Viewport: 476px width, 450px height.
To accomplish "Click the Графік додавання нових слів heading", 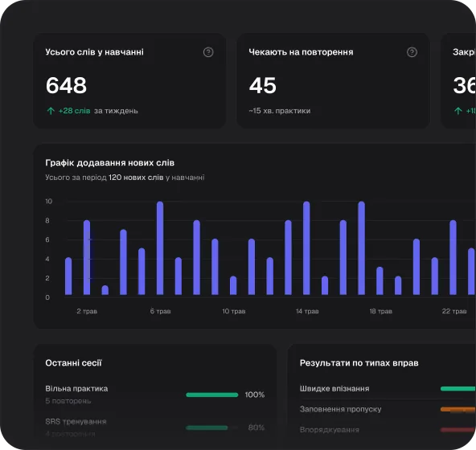I will (110, 163).
